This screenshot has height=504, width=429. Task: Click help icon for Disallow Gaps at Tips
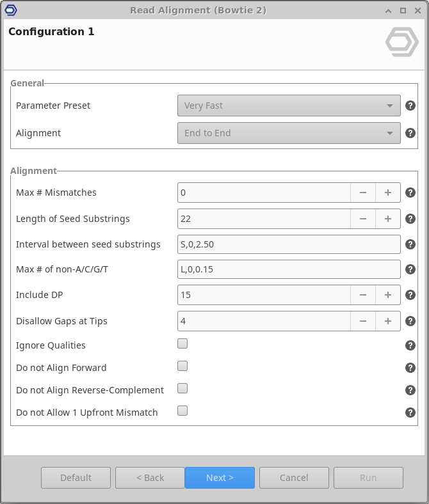tap(410, 321)
